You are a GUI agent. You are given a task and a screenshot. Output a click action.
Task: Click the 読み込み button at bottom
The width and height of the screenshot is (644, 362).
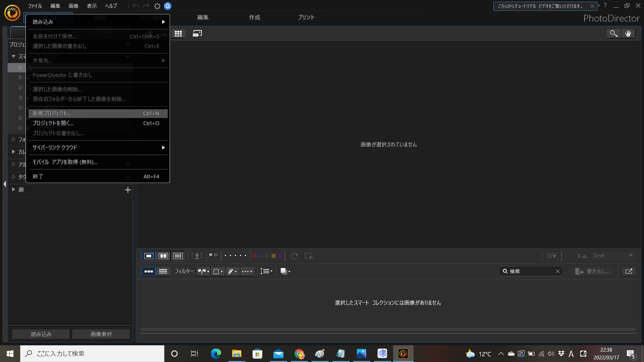pyautogui.click(x=41, y=334)
